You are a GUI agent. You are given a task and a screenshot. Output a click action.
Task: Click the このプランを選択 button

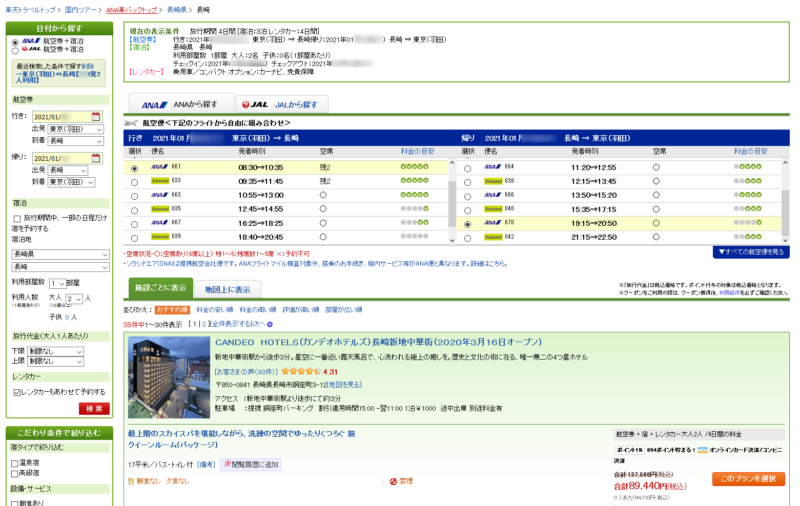coord(748,479)
